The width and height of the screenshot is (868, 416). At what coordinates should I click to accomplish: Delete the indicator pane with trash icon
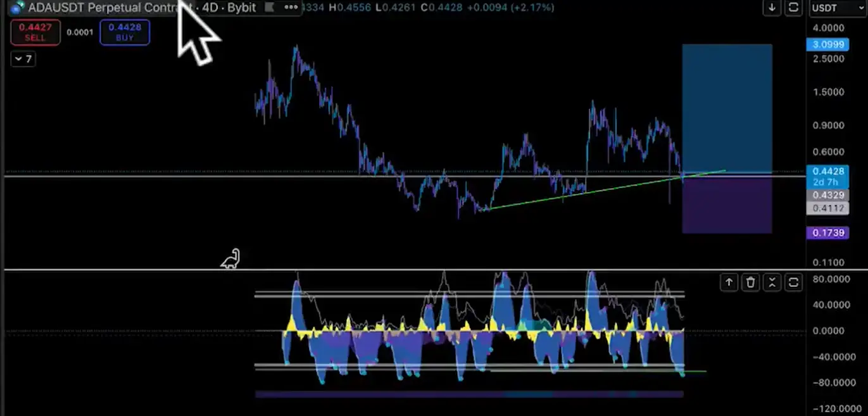750,282
